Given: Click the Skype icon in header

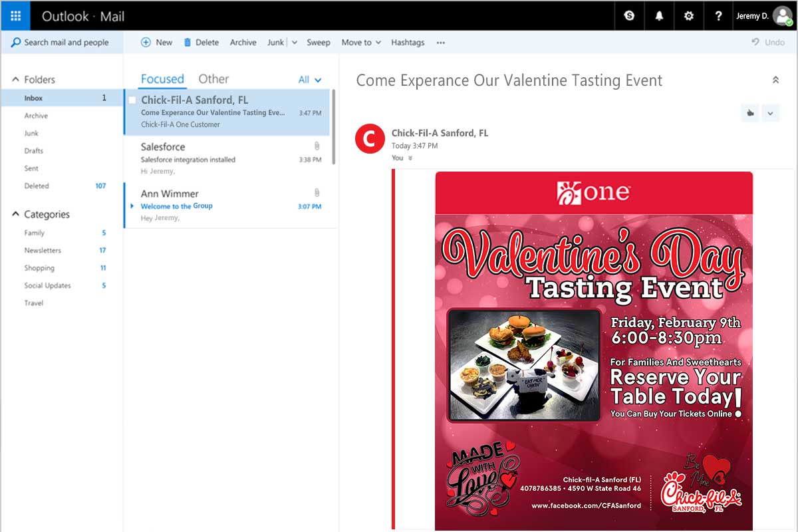Looking at the screenshot, I should [629, 16].
